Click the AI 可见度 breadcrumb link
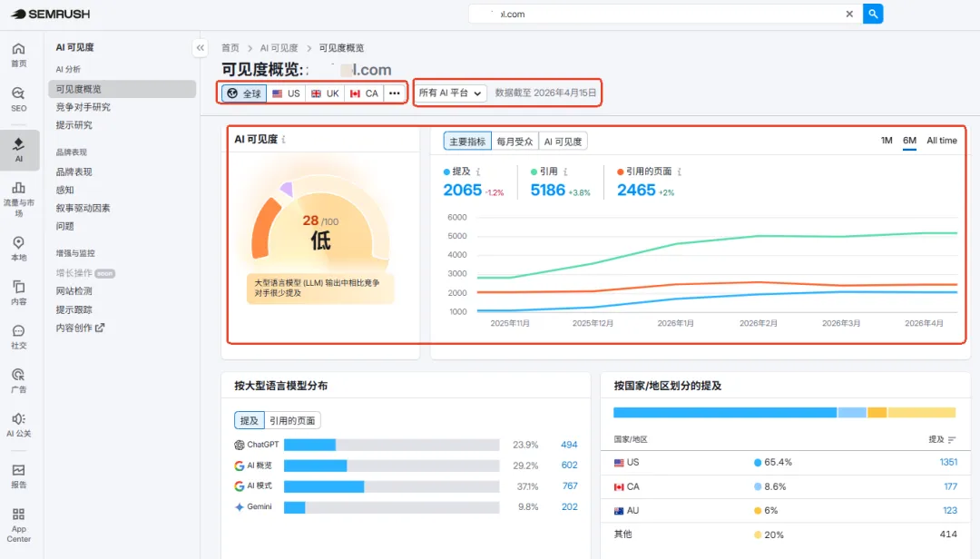This screenshot has width=980, height=559. 279,48
